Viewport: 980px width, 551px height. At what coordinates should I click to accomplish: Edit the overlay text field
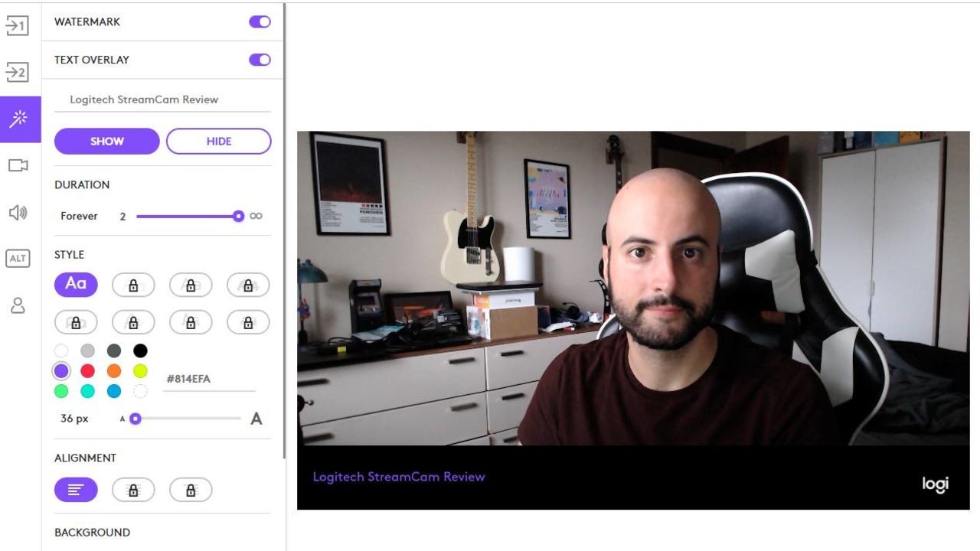(x=162, y=99)
